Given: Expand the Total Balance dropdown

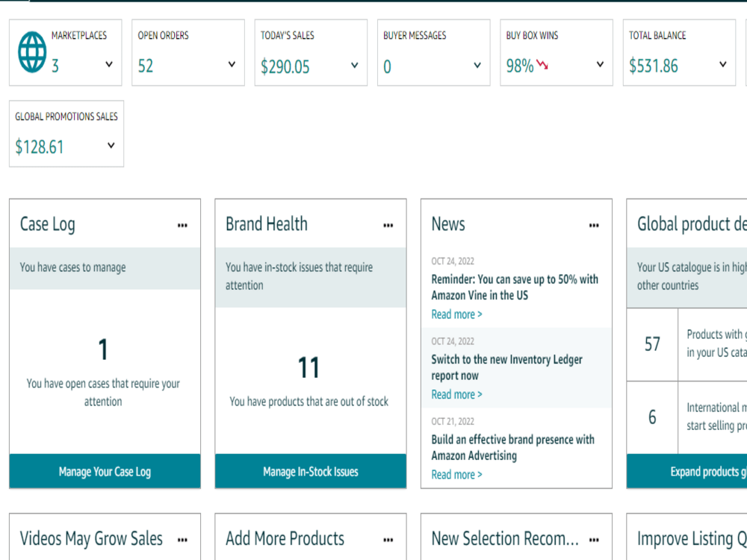Looking at the screenshot, I should 723,64.
